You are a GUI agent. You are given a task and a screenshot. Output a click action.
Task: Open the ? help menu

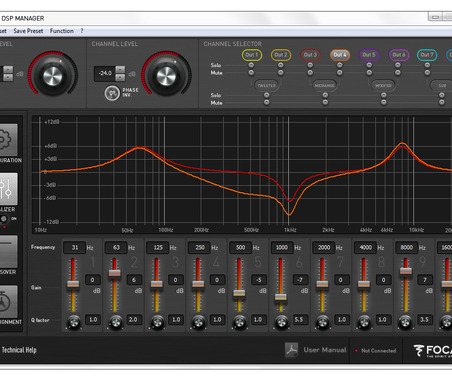(x=82, y=31)
